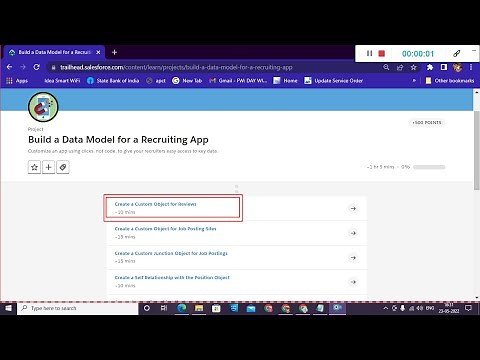Open Home bookmark

(x=285, y=81)
